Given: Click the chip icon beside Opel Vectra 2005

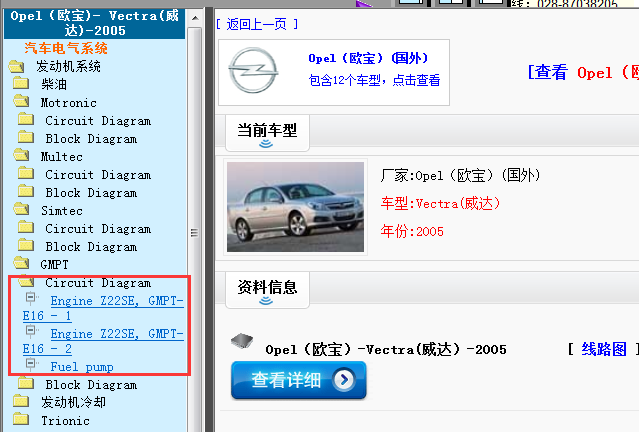Looking at the screenshot, I should [242, 341].
